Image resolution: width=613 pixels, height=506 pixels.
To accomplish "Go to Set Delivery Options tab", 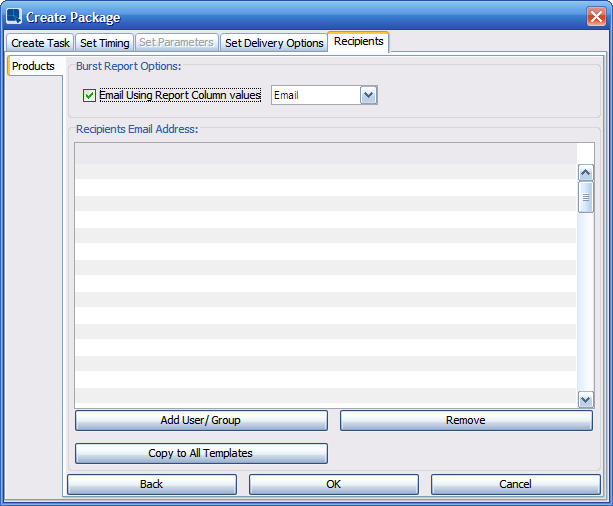I will (x=274, y=43).
